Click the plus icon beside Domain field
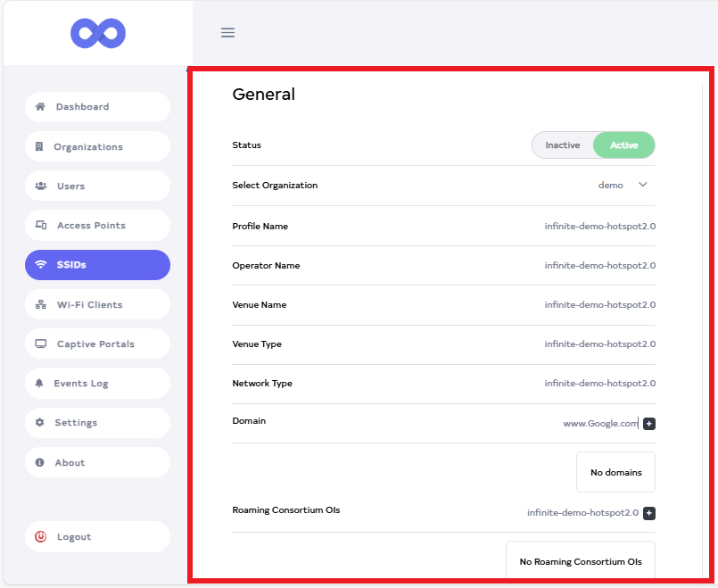This screenshot has width=718, height=588. click(x=649, y=424)
